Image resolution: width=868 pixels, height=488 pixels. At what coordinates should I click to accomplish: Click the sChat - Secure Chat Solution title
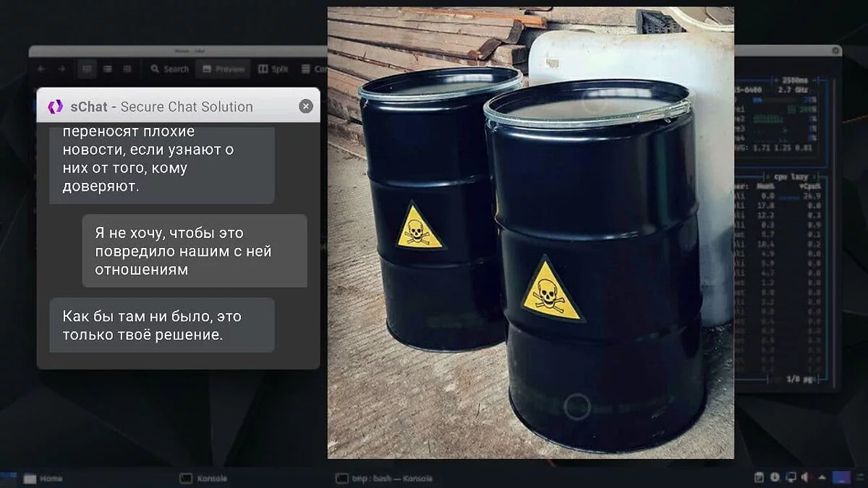click(x=161, y=106)
